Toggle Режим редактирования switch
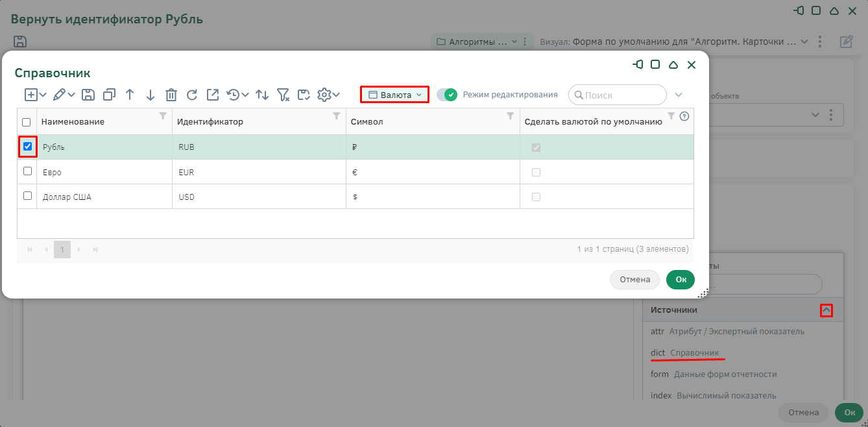The width and height of the screenshot is (868, 427). click(448, 95)
